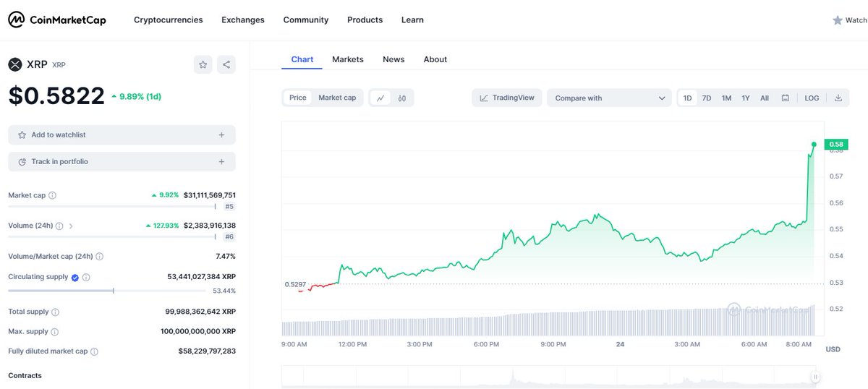Select the 7D time range

pyautogui.click(x=707, y=98)
